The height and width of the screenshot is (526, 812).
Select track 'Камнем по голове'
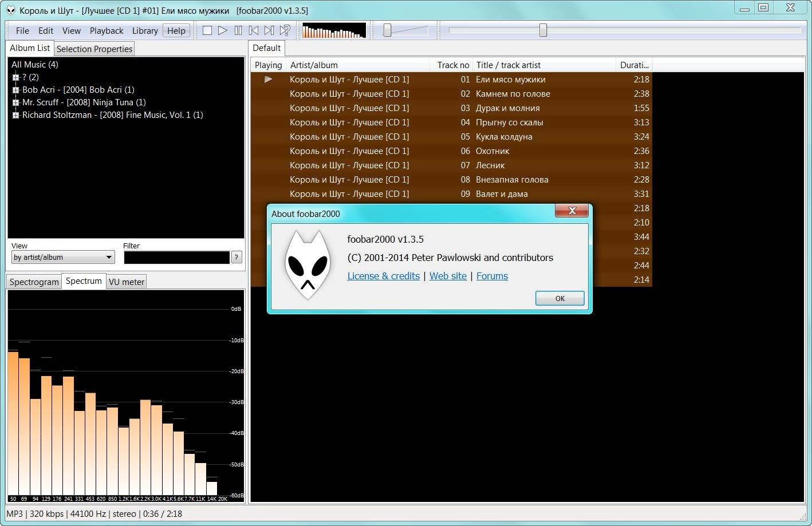[x=452, y=94]
